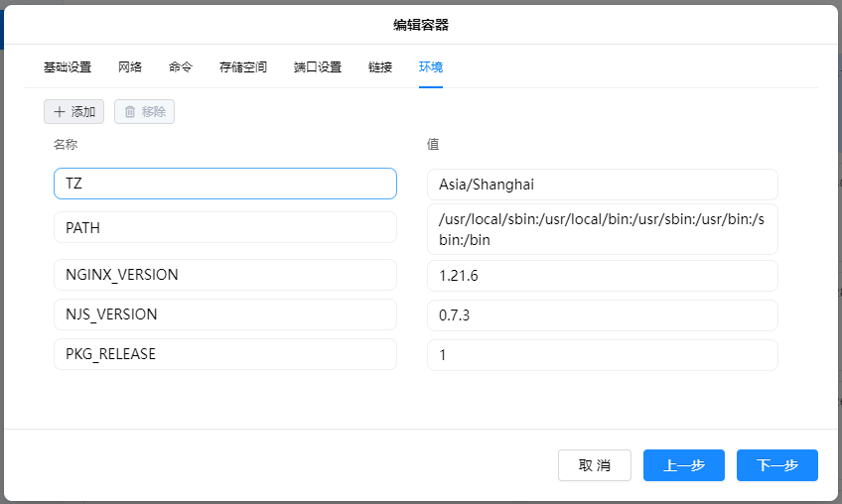Edit the /usr/local/sbin path value field
The image size is (842, 504).
pyautogui.click(x=602, y=229)
